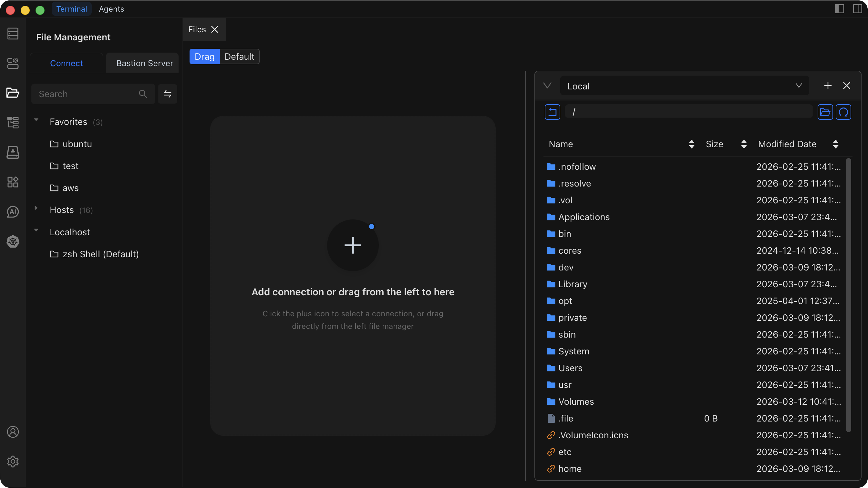Open the user account icon in the sidebar
Viewport: 868px width, 488px height.
click(13, 432)
